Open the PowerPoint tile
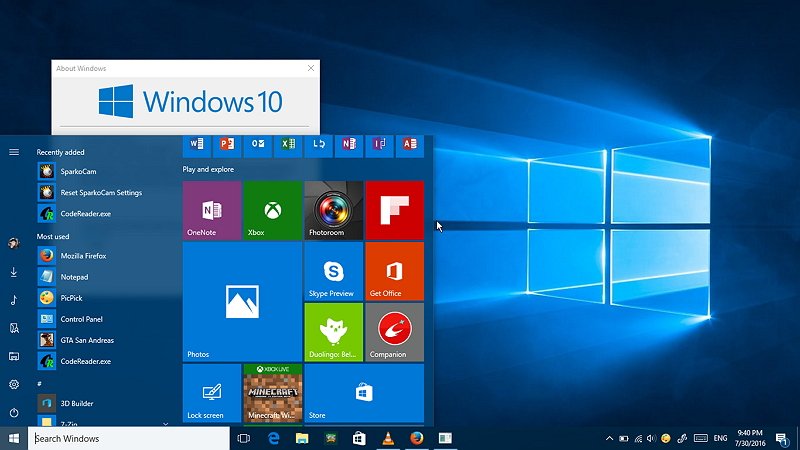This screenshot has height=450, width=800. click(227, 146)
